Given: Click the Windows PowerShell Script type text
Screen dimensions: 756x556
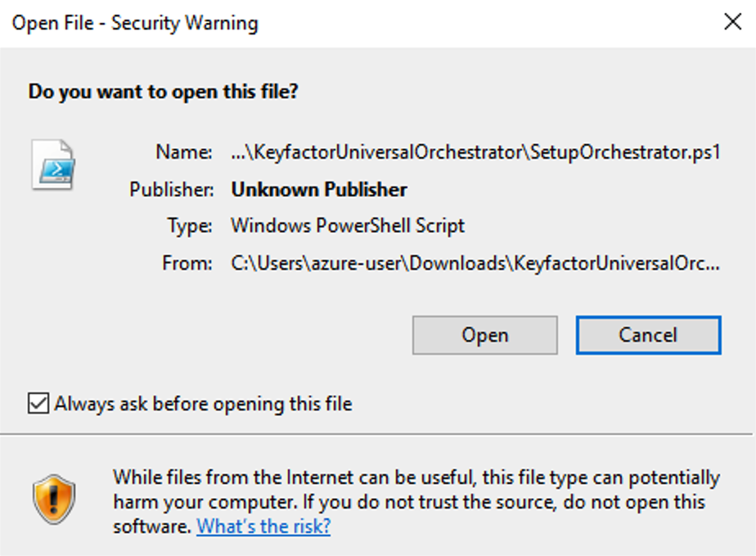Looking at the screenshot, I should 348,226.
